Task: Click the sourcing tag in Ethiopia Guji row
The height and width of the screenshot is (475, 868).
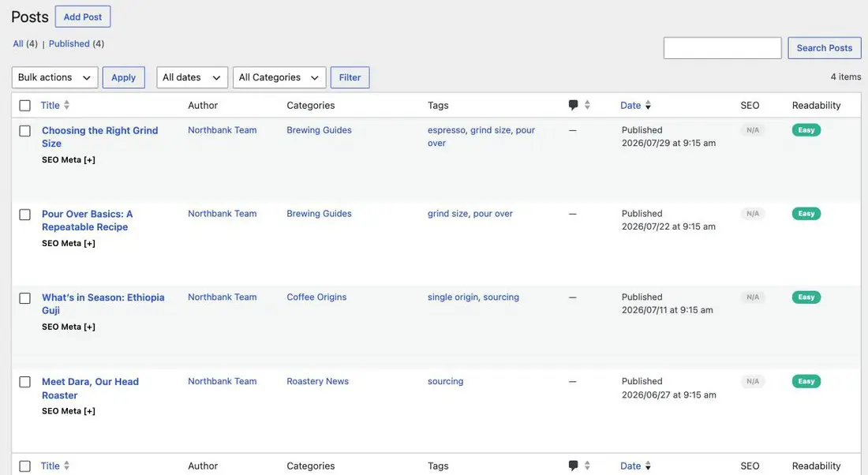Action: (501, 297)
